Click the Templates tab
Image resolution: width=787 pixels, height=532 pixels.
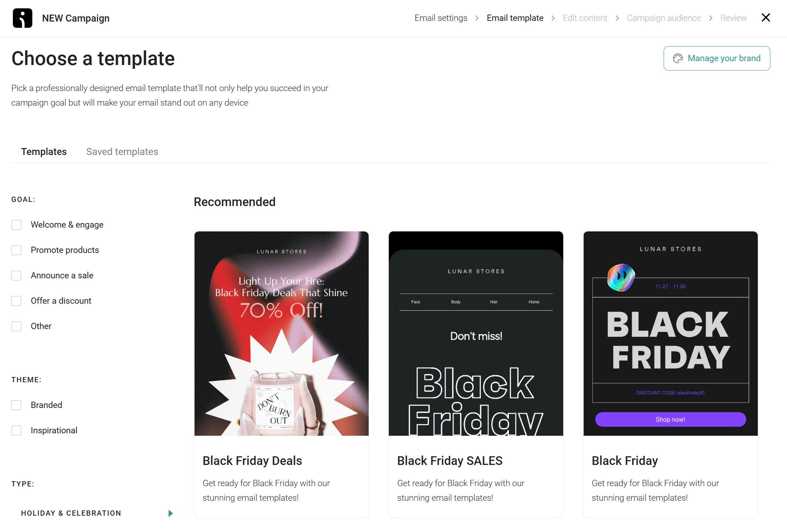(44, 152)
